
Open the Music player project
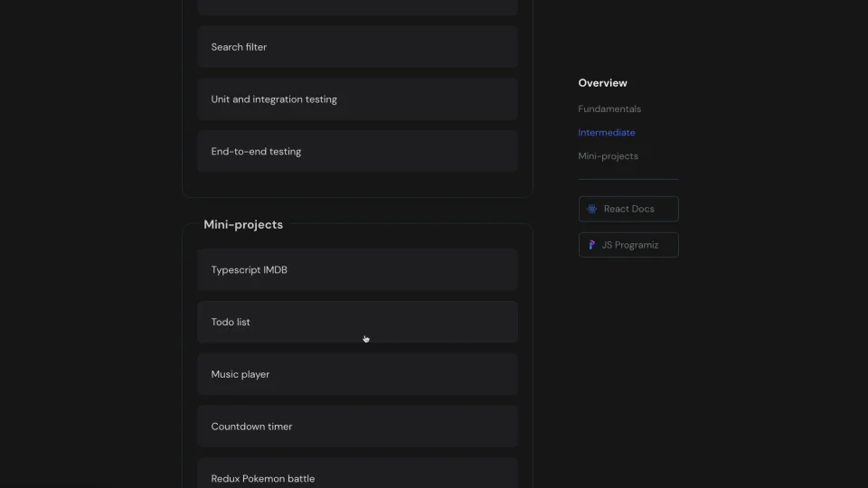pos(357,374)
